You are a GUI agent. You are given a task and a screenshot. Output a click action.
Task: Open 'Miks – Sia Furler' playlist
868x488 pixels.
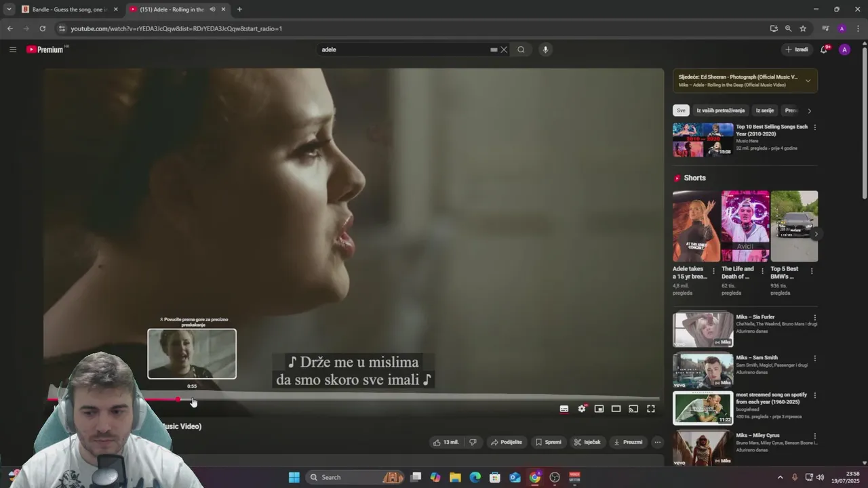coord(703,329)
